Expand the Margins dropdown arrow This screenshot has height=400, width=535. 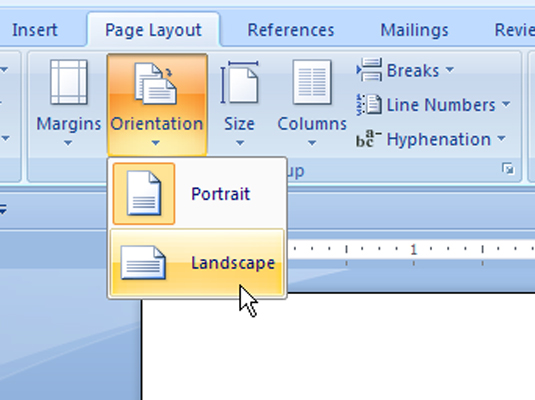(68, 143)
